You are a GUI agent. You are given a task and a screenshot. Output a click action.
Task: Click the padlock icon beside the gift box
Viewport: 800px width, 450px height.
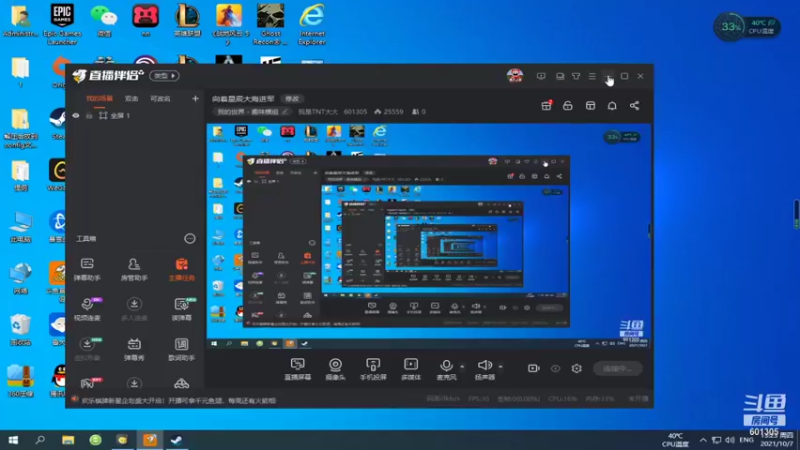567,106
